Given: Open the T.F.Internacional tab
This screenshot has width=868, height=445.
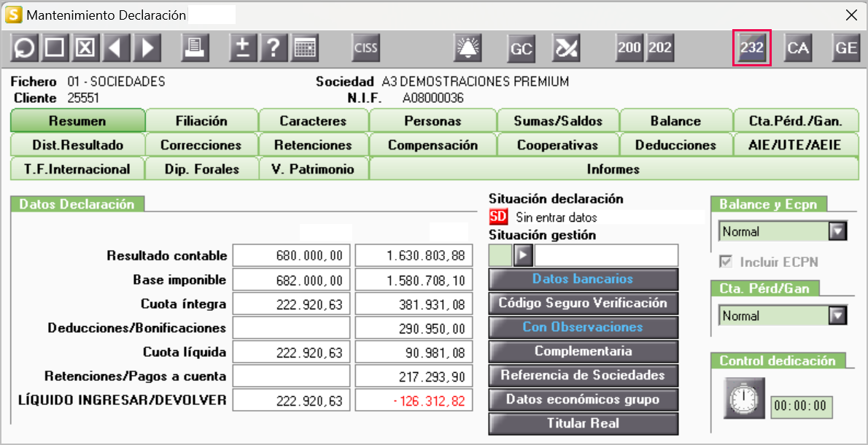Looking at the screenshot, I should point(77,169).
